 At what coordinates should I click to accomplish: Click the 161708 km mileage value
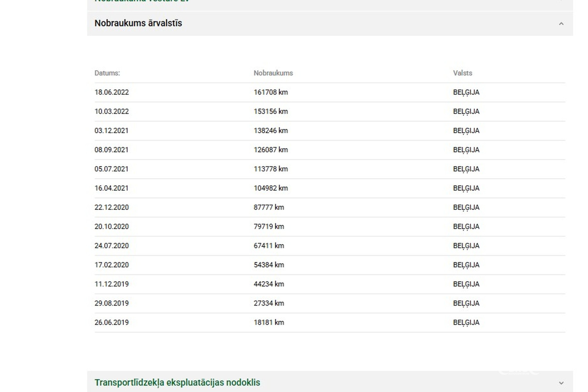(x=270, y=92)
